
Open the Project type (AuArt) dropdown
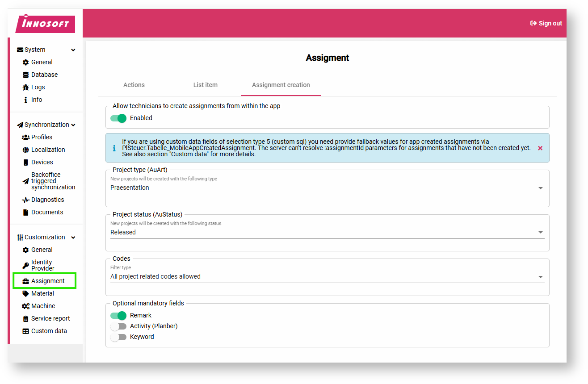coord(327,188)
